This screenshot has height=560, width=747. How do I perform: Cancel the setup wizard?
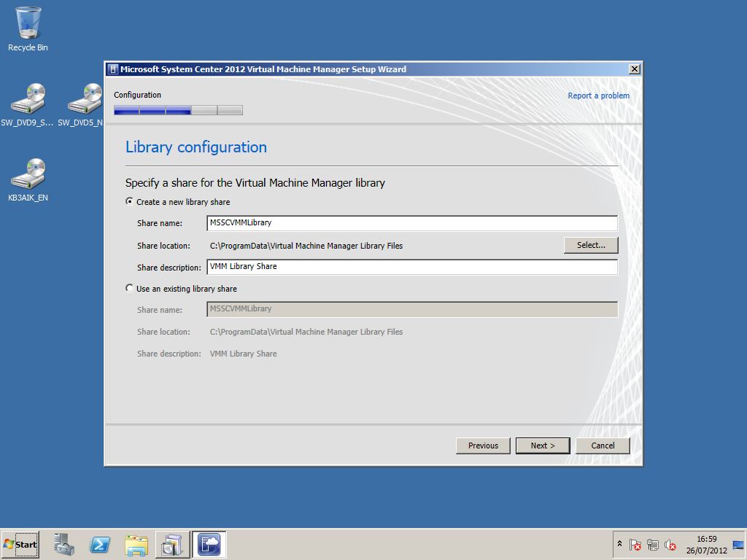click(x=603, y=446)
